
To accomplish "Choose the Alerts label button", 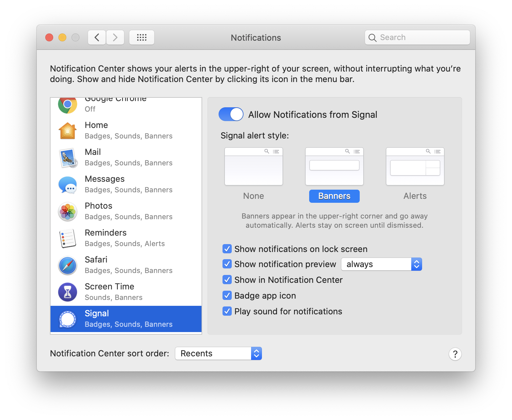I will [415, 196].
